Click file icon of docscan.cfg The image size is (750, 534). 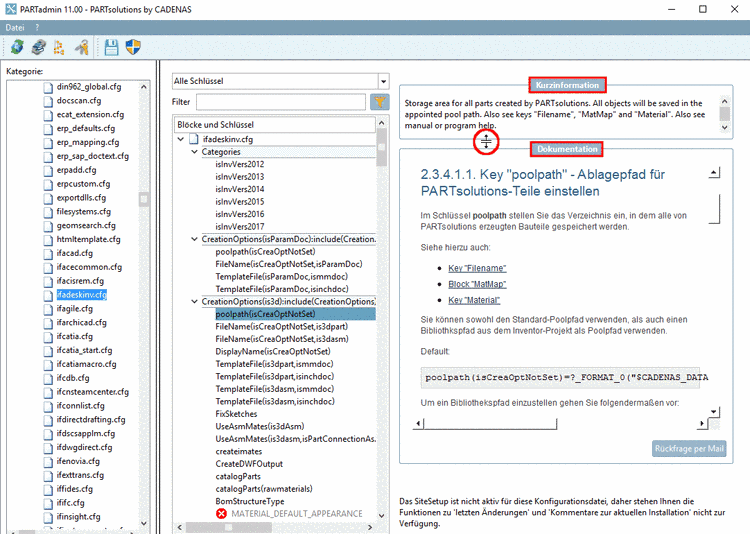(48, 101)
